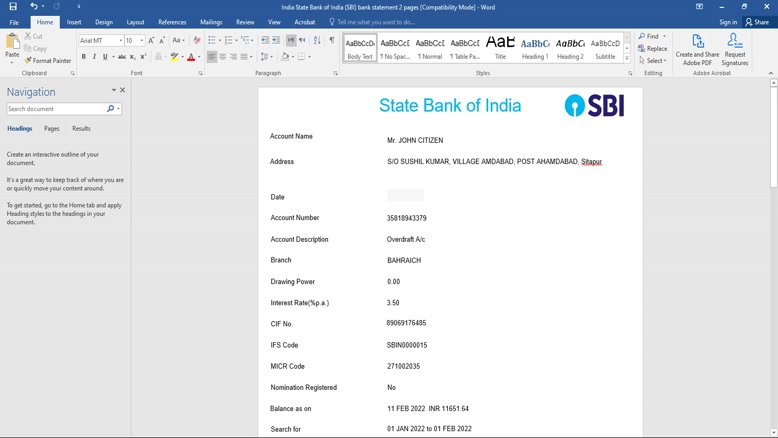Click the red Font Color button

[191, 57]
